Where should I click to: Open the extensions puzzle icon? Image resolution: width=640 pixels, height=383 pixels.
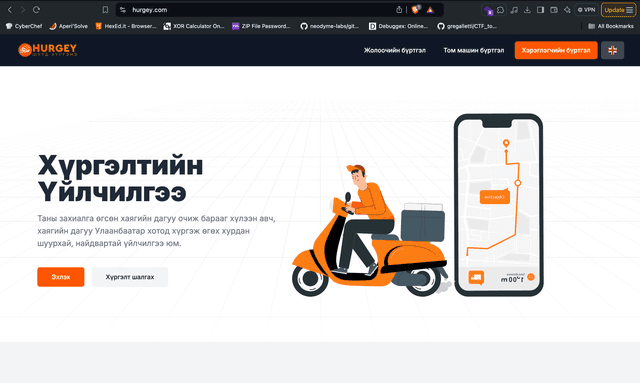pyautogui.click(x=500, y=10)
